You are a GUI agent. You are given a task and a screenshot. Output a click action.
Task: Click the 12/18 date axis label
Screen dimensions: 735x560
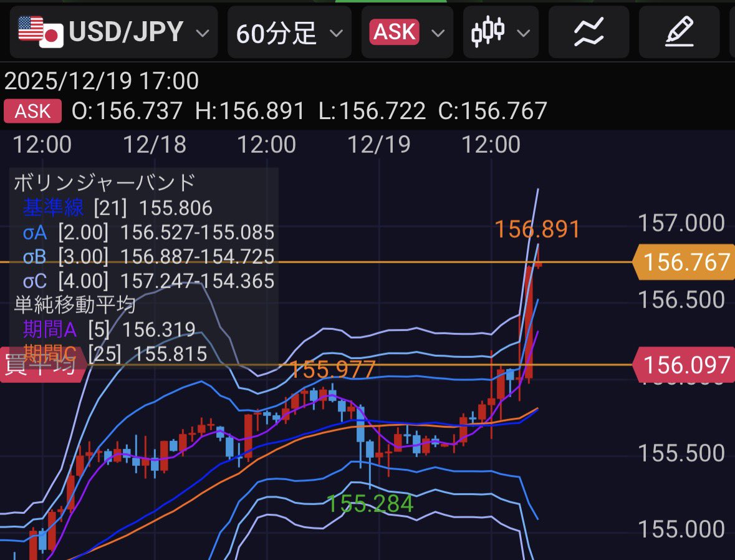click(155, 144)
